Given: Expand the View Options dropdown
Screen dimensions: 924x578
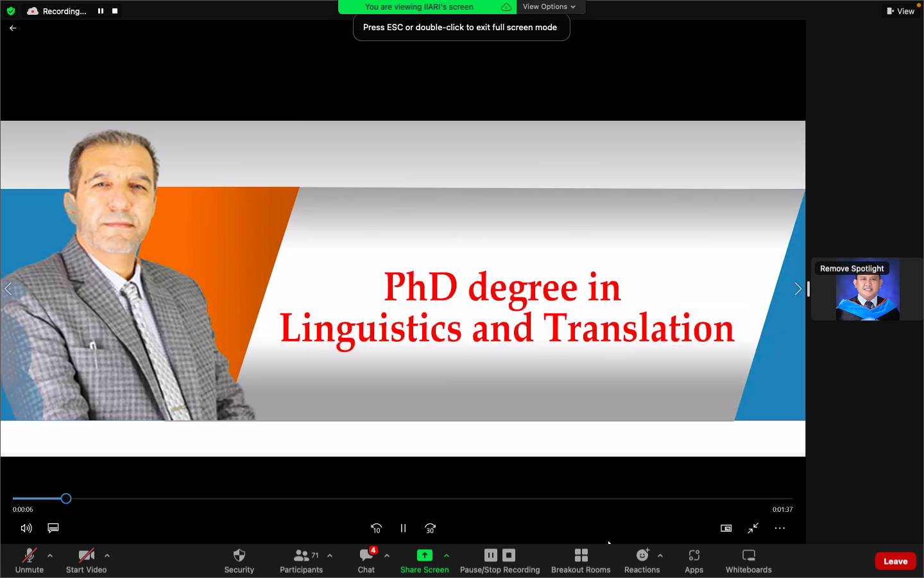Looking at the screenshot, I should (x=549, y=7).
